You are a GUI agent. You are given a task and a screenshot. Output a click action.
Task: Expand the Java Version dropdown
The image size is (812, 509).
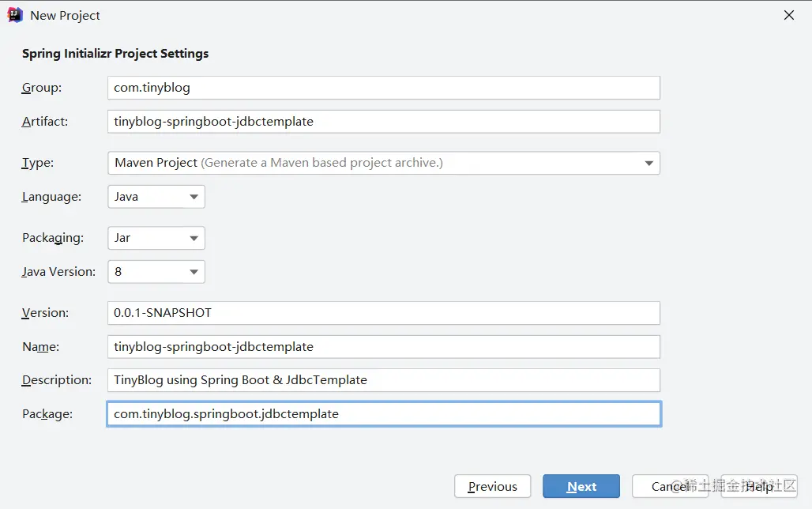[x=156, y=272]
